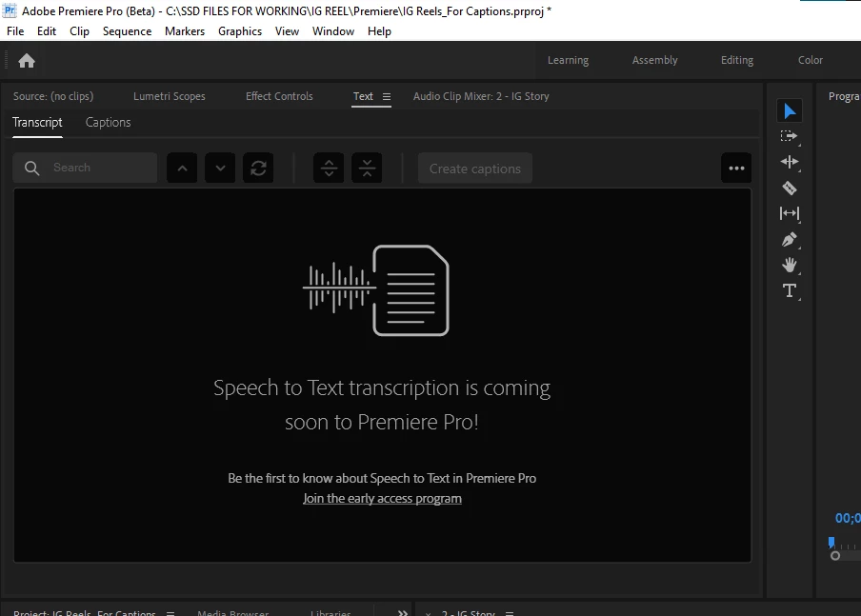
Task: Open the Text panel hamburger menu
Action: (387, 96)
